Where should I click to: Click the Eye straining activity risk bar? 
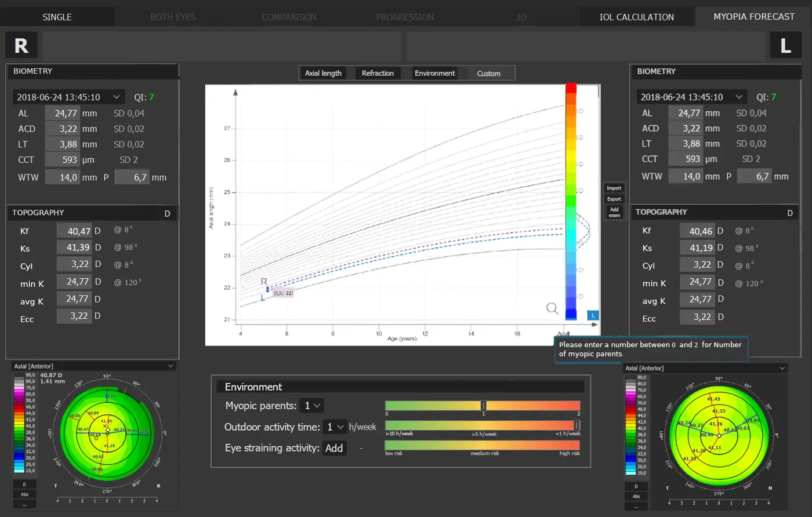[x=483, y=445]
